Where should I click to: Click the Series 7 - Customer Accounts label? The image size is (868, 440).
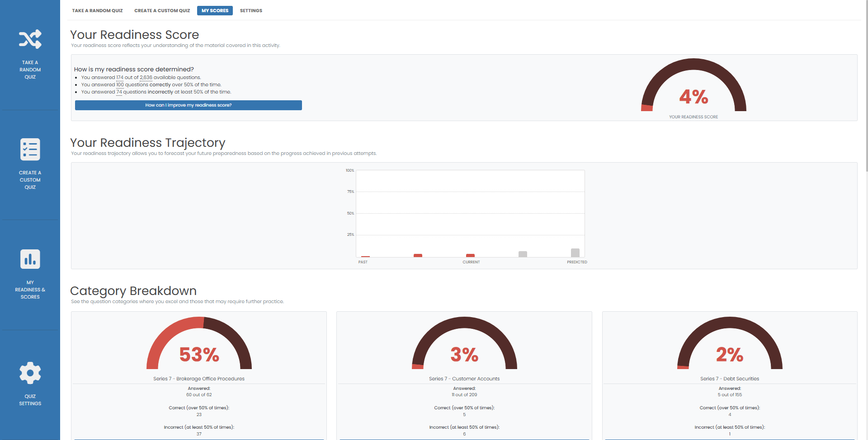coord(464,379)
